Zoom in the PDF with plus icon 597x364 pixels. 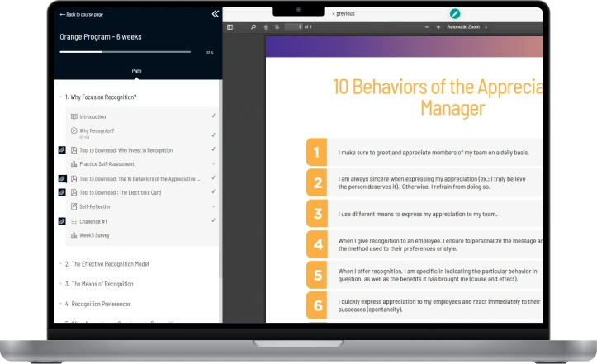click(438, 27)
